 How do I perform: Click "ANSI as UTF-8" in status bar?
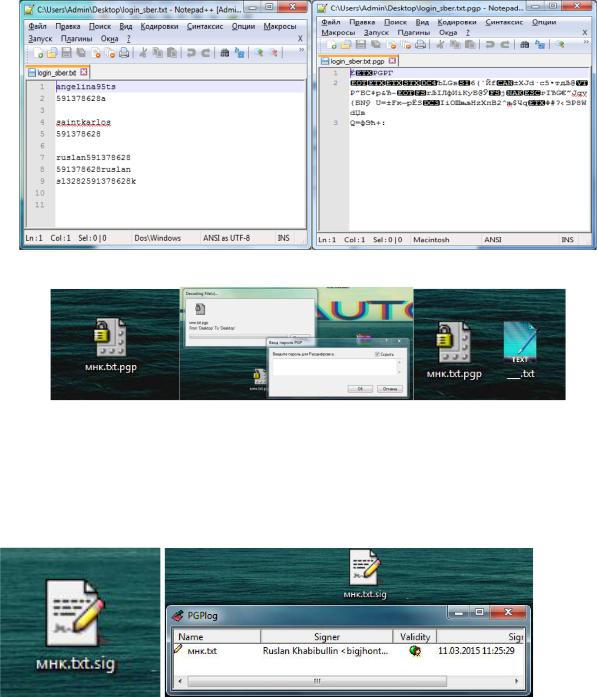coord(226,238)
